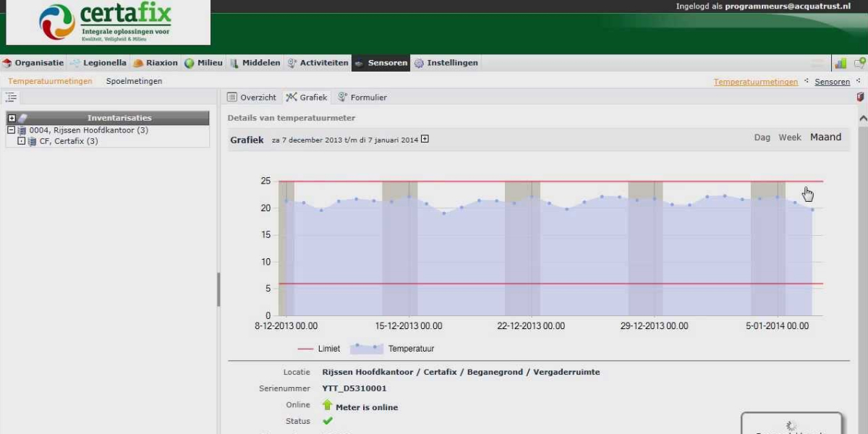Click the Certafix logo
Viewport: 868px width, 434px height.
click(108, 22)
